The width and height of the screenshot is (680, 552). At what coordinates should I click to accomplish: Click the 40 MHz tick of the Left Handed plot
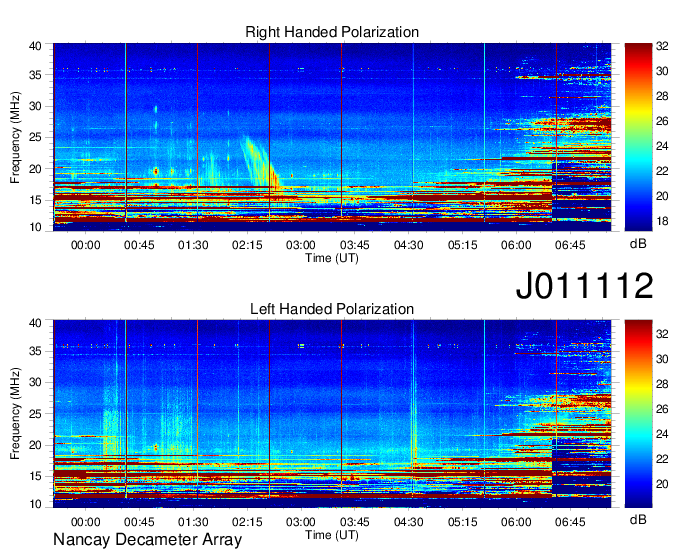tap(35, 323)
